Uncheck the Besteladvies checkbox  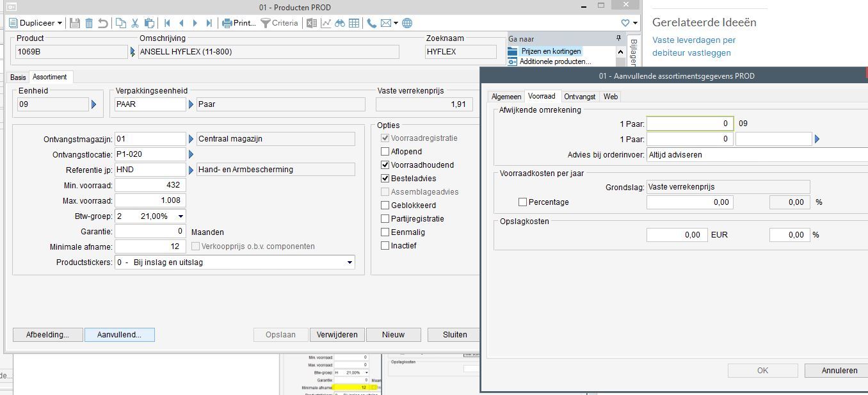pos(385,179)
